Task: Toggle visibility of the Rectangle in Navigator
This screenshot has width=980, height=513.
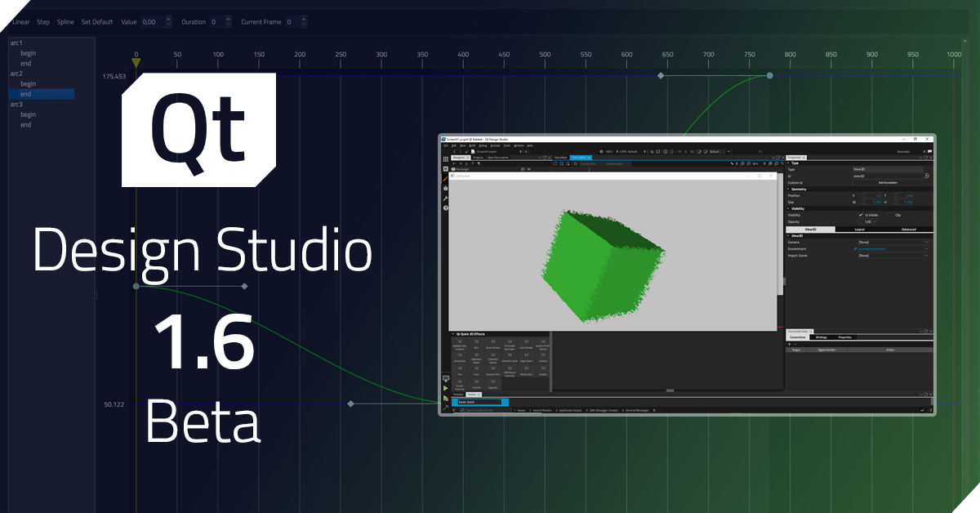Action: [529, 169]
